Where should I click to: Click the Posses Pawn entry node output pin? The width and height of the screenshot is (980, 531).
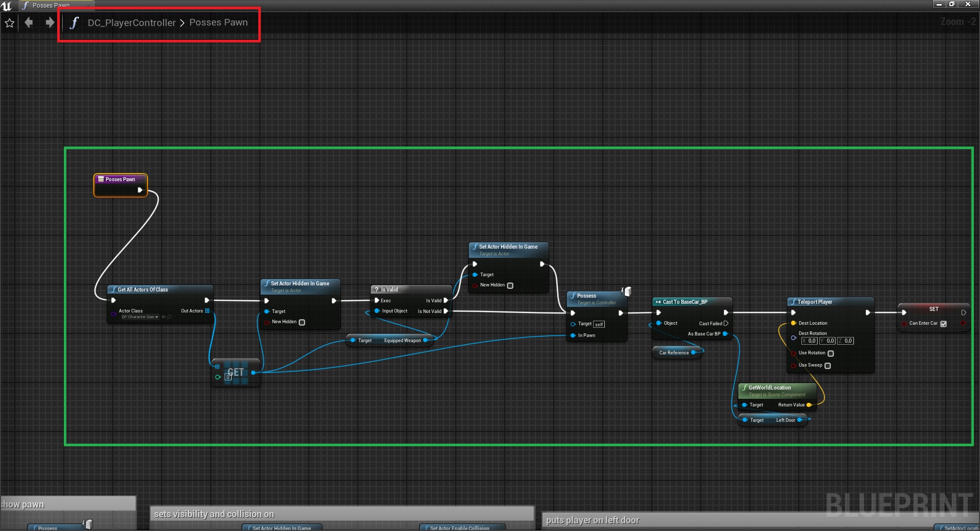[140, 190]
